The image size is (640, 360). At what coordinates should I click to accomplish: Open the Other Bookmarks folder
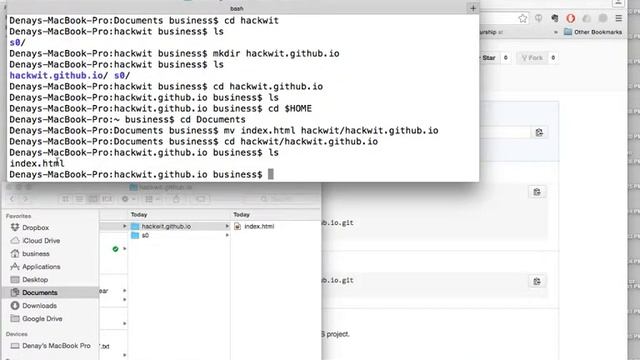(593, 32)
